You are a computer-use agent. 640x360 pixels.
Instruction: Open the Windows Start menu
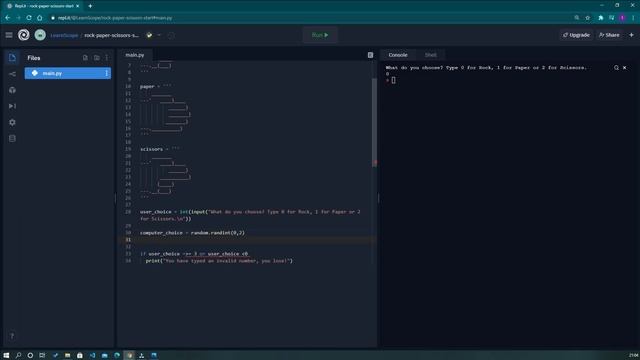coord(6,356)
